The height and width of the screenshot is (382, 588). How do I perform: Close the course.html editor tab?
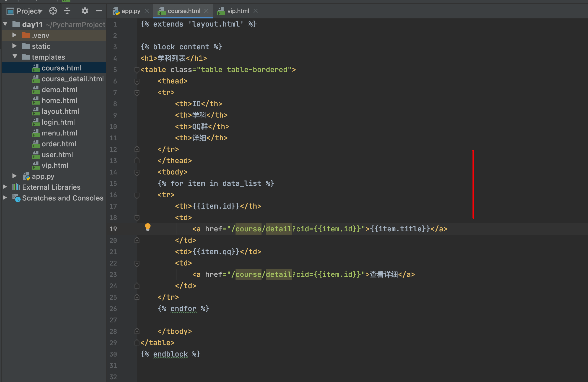(x=206, y=11)
